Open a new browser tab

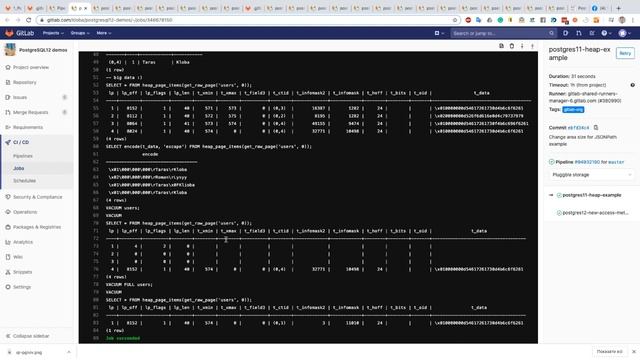pos(619,8)
